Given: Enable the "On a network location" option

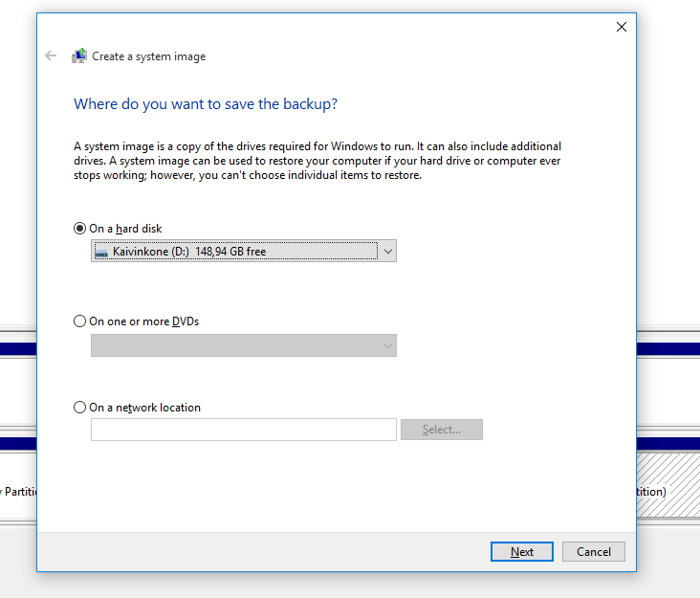Looking at the screenshot, I should click(80, 408).
